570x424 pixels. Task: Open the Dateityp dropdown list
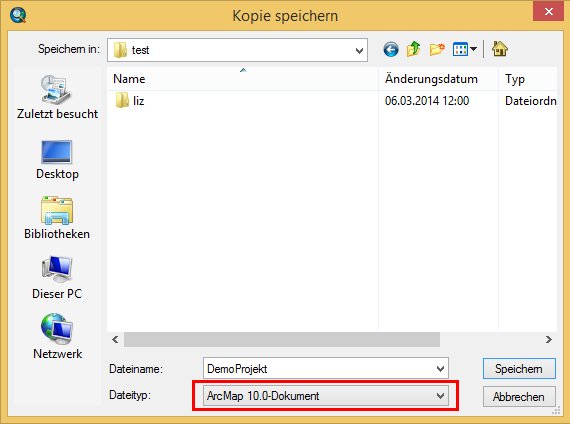coord(326,396)
